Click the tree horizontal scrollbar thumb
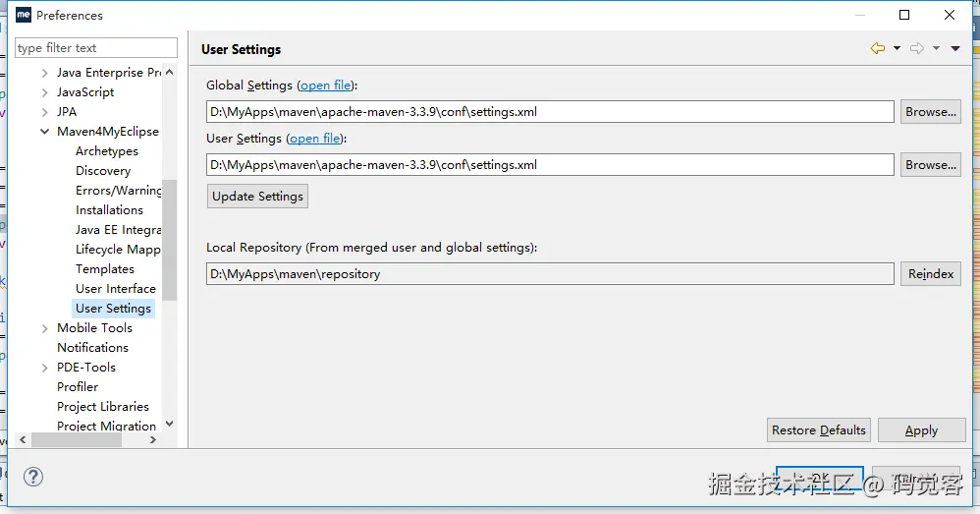Screen dimensions: 980x514 [77, 440]
